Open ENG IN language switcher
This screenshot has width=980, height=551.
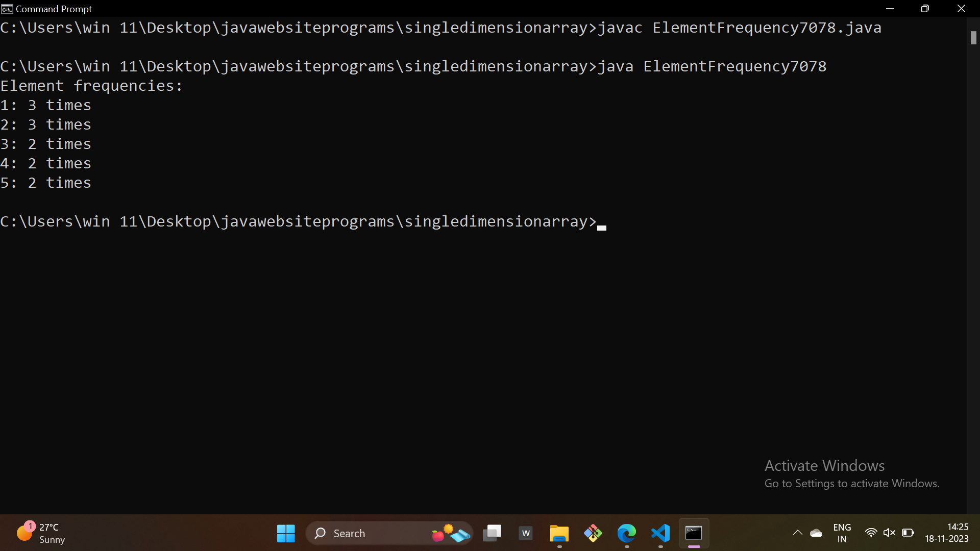842,533
